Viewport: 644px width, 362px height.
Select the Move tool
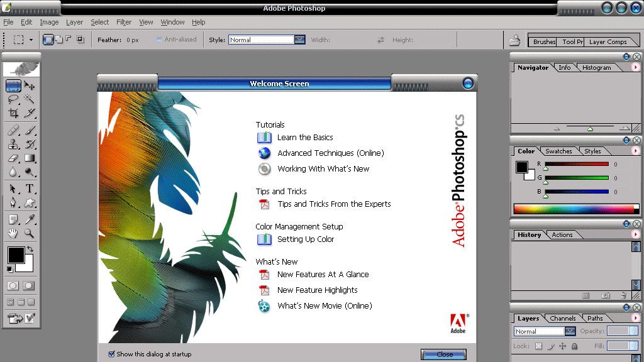(x=30, y=86)
